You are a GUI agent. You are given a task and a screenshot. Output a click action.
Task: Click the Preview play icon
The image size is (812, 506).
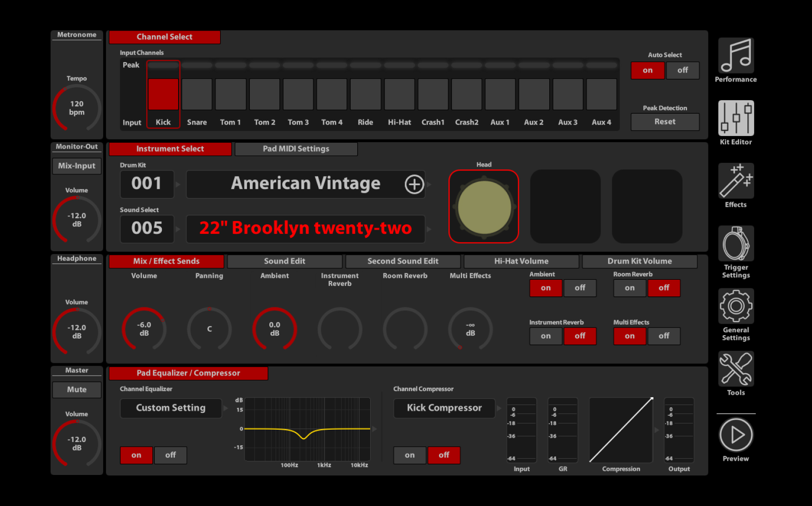click(735, 435)
